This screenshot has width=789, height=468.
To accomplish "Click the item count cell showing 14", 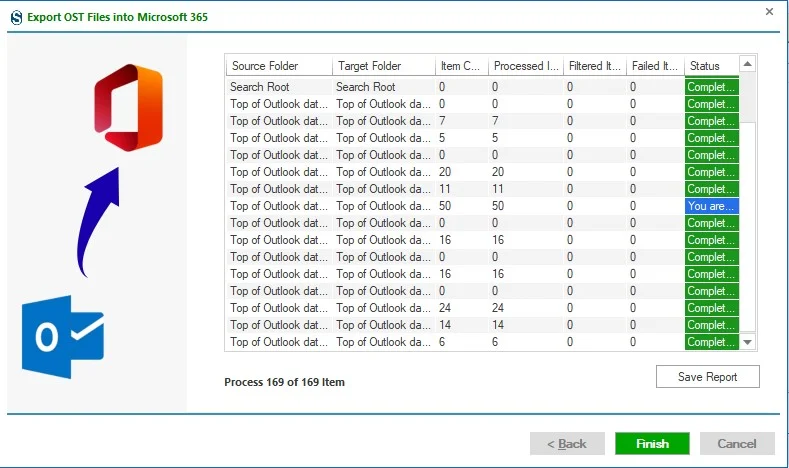I will tap(461, 325).
